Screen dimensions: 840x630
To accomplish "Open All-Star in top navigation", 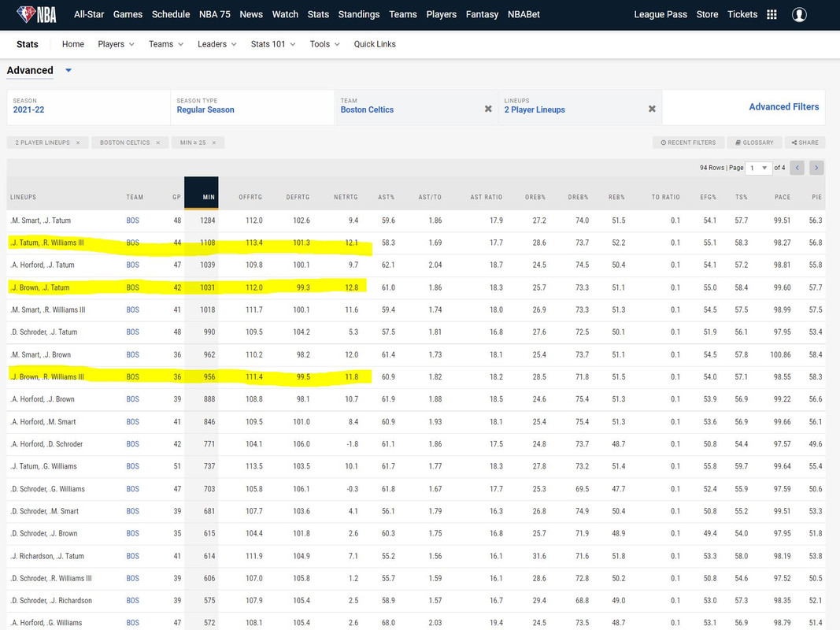I will [x=89, y=14].
